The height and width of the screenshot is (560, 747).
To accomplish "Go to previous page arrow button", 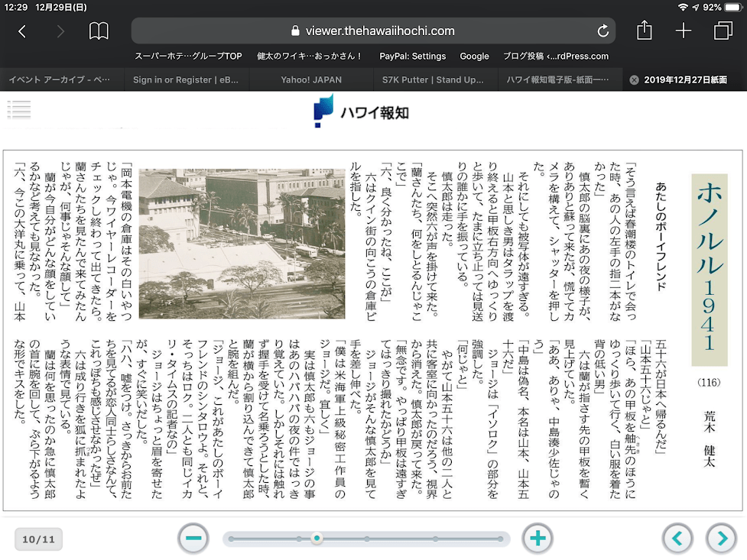I will point(677,539).
